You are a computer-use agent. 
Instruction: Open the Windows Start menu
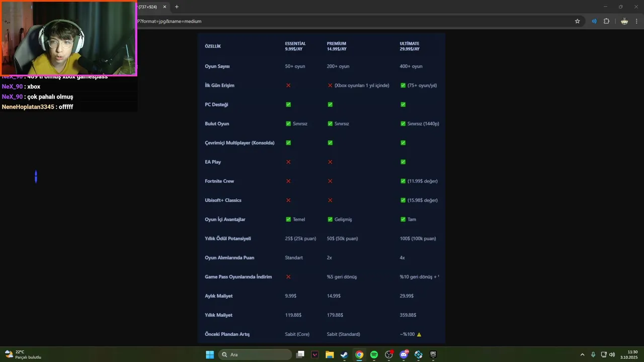[x=210, y=354]
